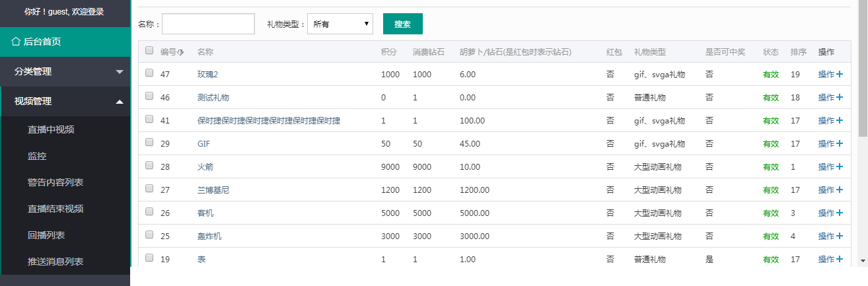The width and height of the screenshot is (868, 286).
Task: Open the 操作 plus icon for 火箭 row
Action: (x=840, y=167)
